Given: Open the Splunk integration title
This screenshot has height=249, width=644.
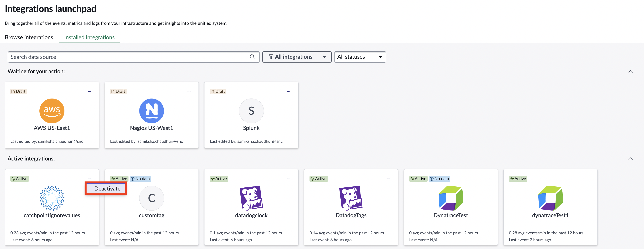Looking at the screenshot, I should click(251, 128).
